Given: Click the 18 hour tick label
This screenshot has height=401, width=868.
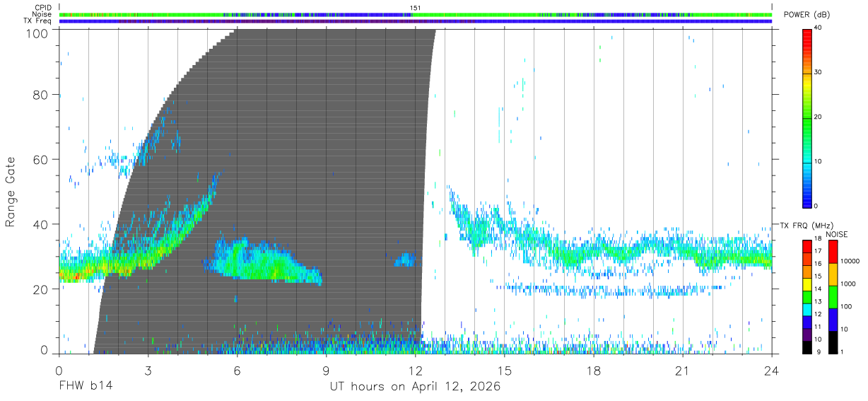Looking at the screenshot, I should 594,370.
